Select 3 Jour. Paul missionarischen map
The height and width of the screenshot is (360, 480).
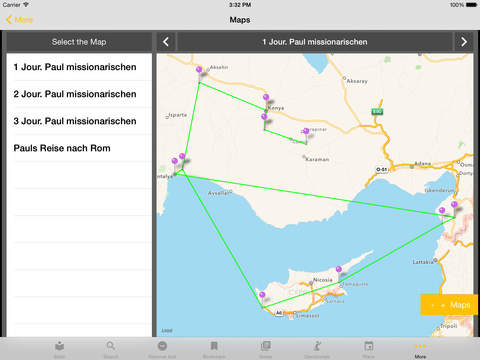pyautogui.click(x=79, y=121)
